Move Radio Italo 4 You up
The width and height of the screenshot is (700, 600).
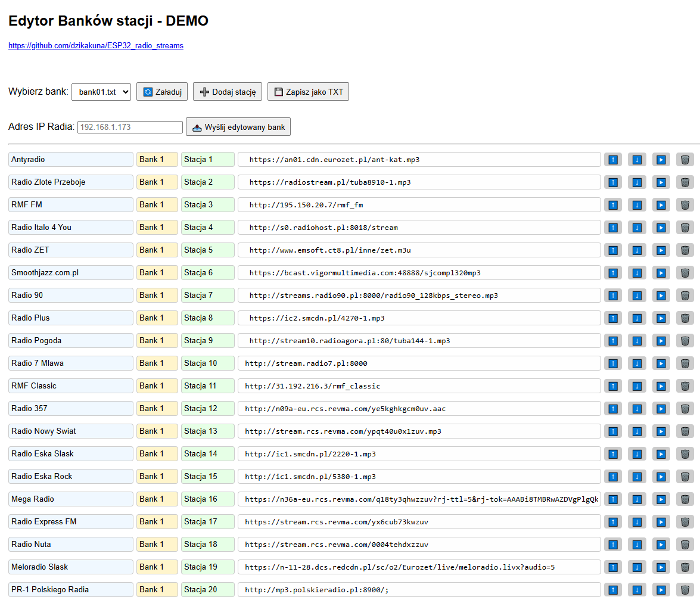click(x=613, y=227)
